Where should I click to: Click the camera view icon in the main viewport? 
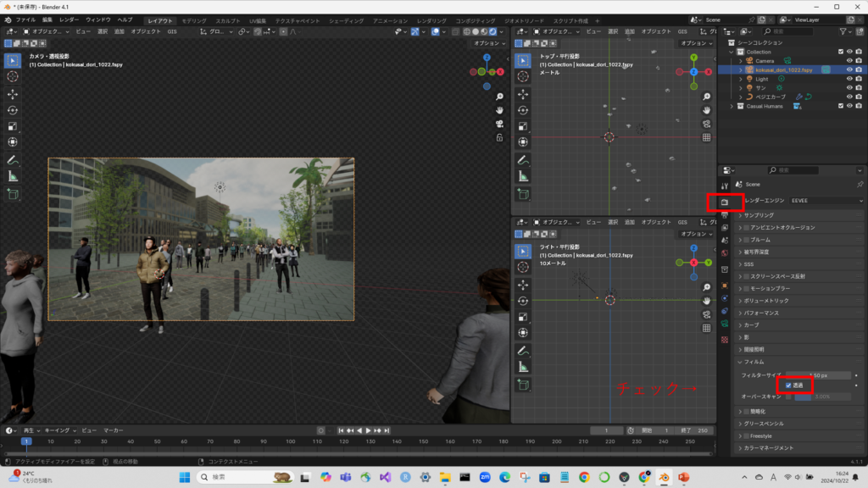(x=500, y=124)
